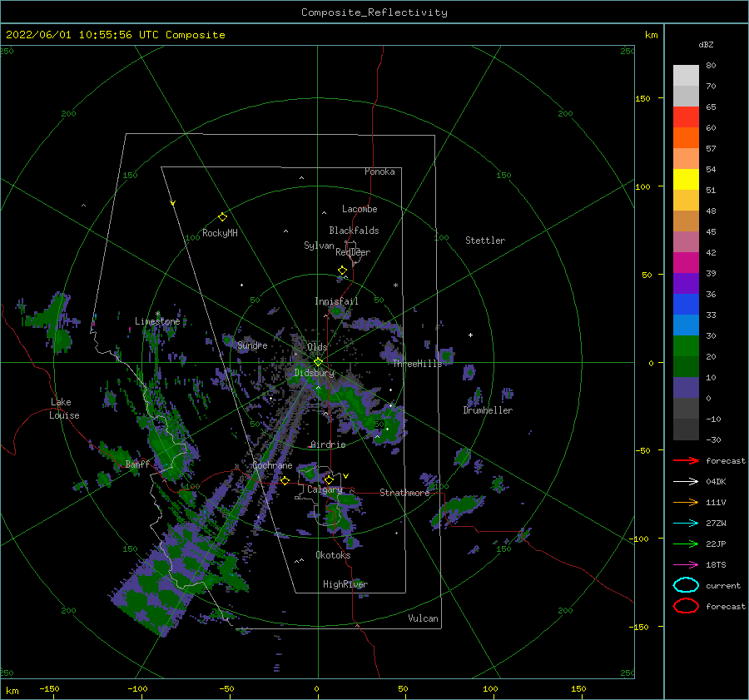
Task: Click the Vulcan label
Action: pyautogui.click(x=424, y=618)
